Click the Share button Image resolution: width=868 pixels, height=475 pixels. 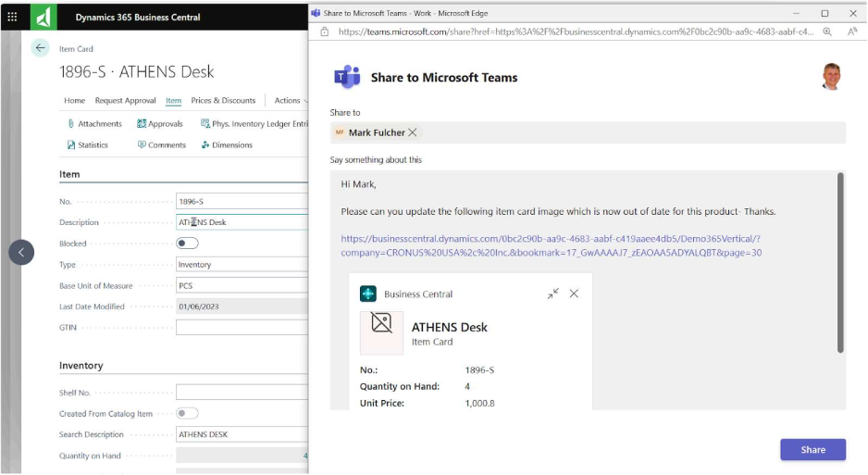812,449
